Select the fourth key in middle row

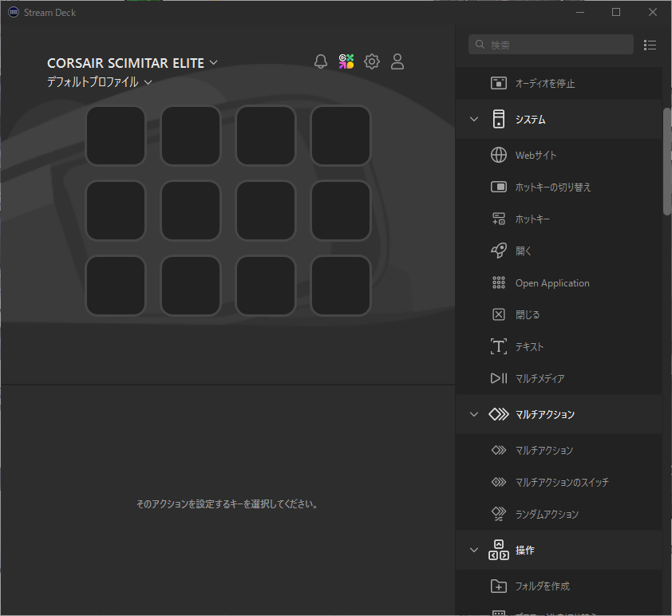click(340, 211)
